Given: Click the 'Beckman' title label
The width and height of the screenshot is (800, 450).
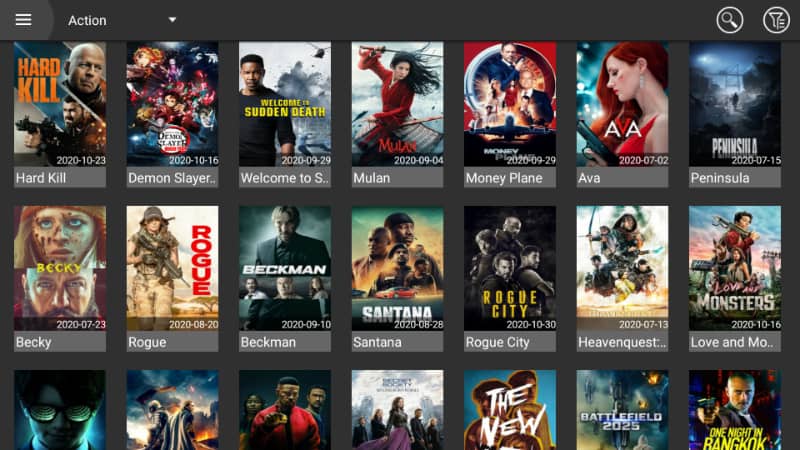Looking at the screenshot, I should (285, 342).
